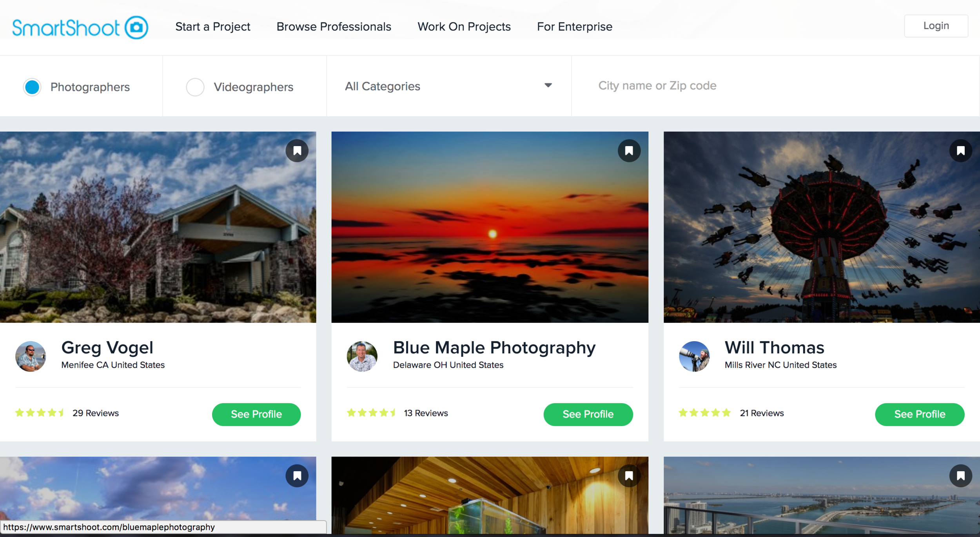
Task: Open the carnival swing ride photo
Action: [x=822, y=227]
